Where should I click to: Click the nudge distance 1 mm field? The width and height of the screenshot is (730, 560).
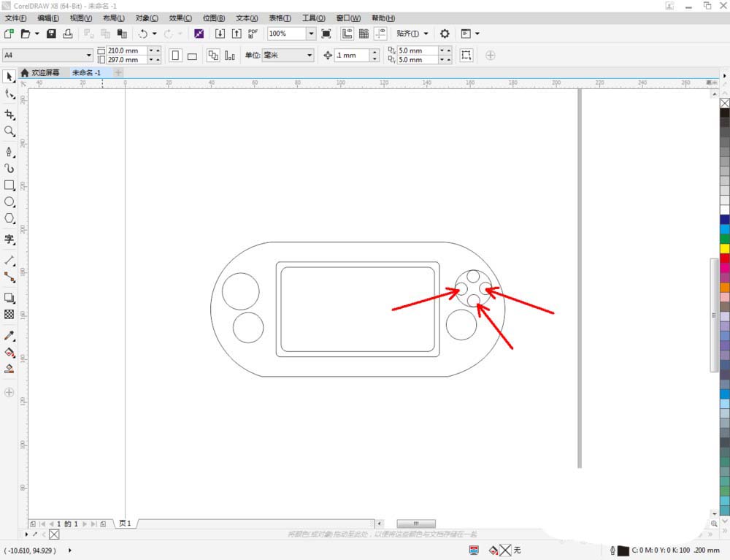(352, 55)
